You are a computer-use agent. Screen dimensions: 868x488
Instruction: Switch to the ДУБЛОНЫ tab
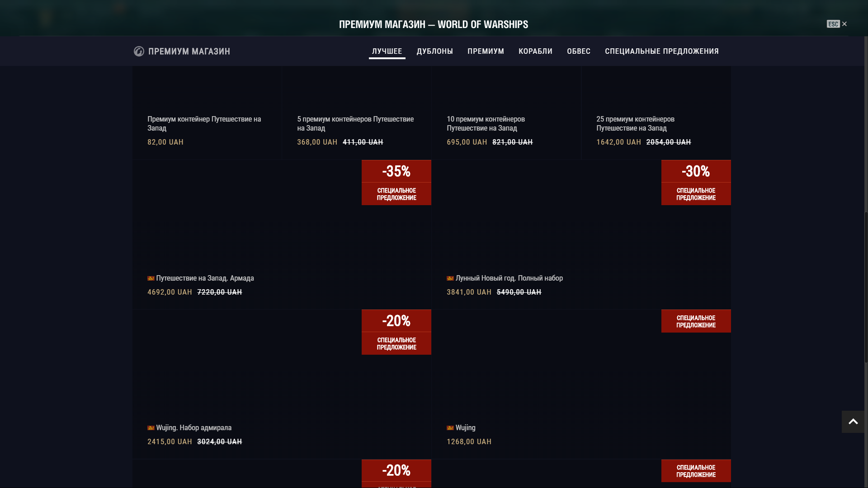tap(435, 51)
